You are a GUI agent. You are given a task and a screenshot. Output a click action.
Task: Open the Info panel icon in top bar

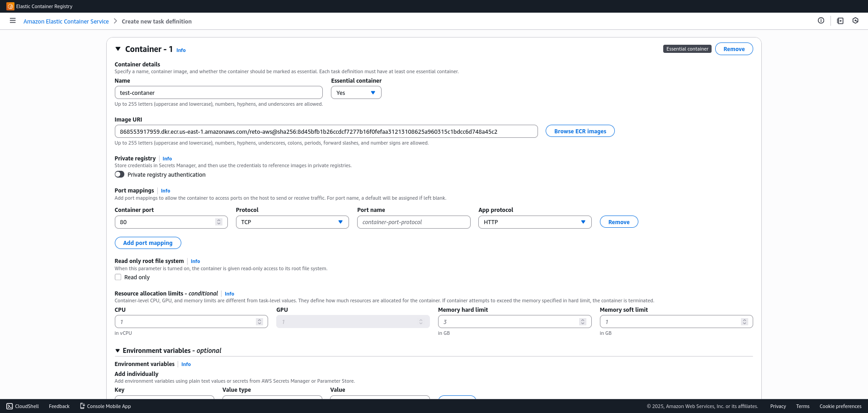tap(821, 20)
